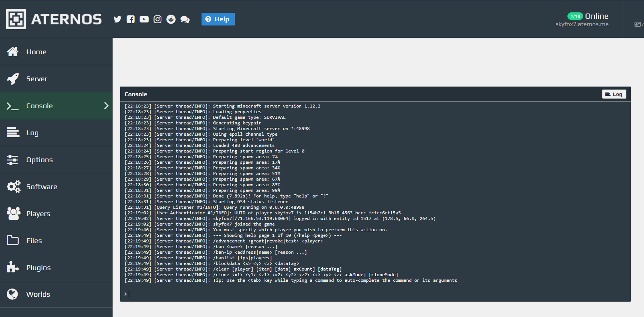This screenshot has width=644, height=317.
Task: Click the Server rocket icon
Action: 13,79
